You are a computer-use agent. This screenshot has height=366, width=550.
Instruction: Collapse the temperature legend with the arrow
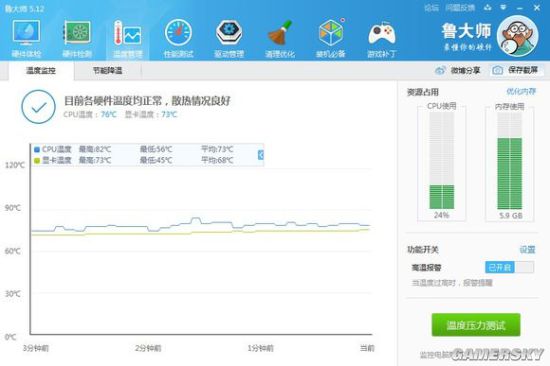click(x=261, y=155)
